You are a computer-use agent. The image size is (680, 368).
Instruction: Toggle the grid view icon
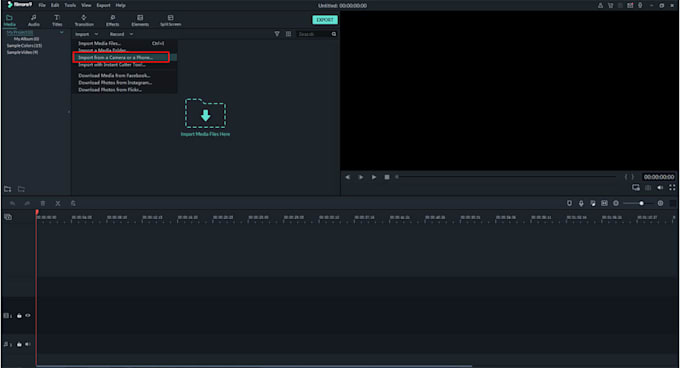point(288,34)
